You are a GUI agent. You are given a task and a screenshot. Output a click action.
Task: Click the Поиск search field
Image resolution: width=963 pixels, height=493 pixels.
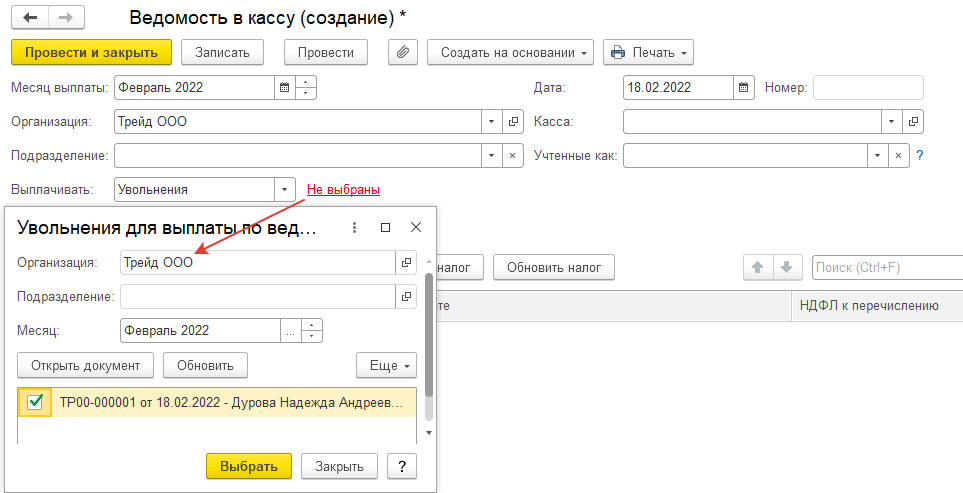pos(885,267)
